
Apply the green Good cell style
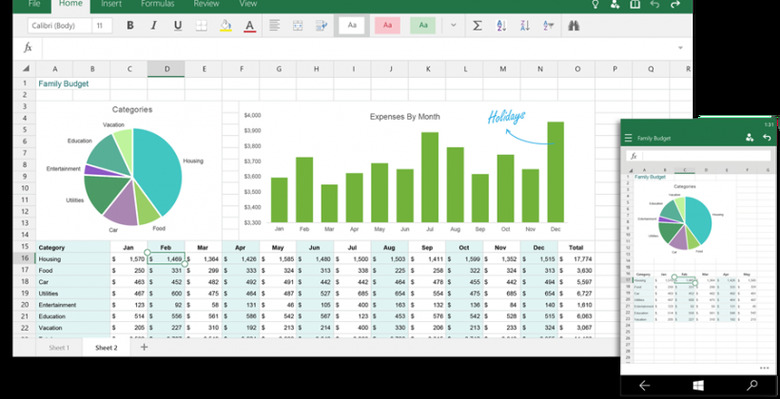click(x=423, y=25)
